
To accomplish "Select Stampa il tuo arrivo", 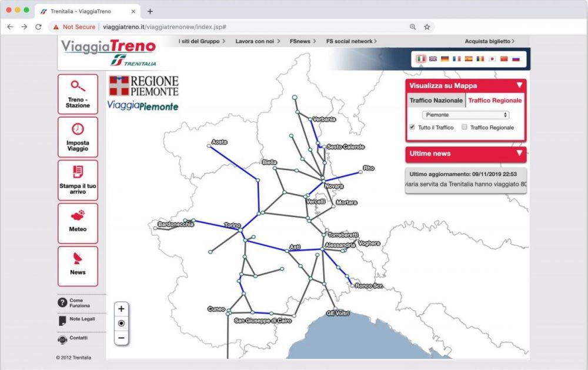I will pos(78,179).
